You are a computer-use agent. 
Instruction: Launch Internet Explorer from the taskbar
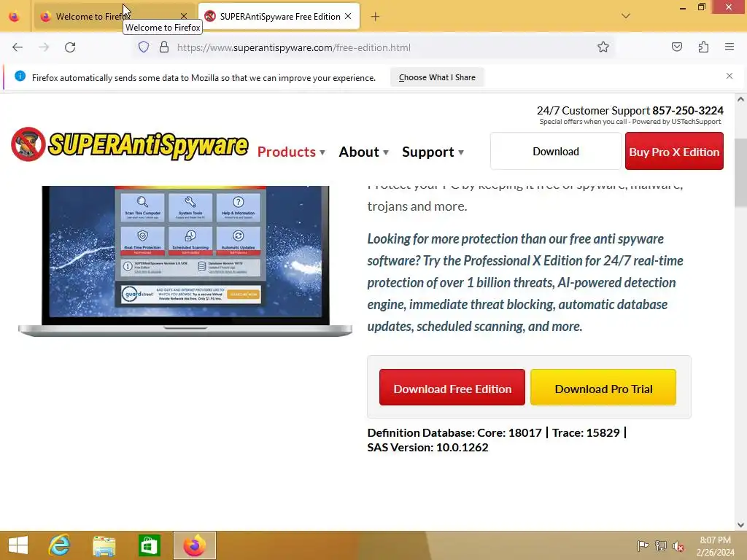[59, 545]
